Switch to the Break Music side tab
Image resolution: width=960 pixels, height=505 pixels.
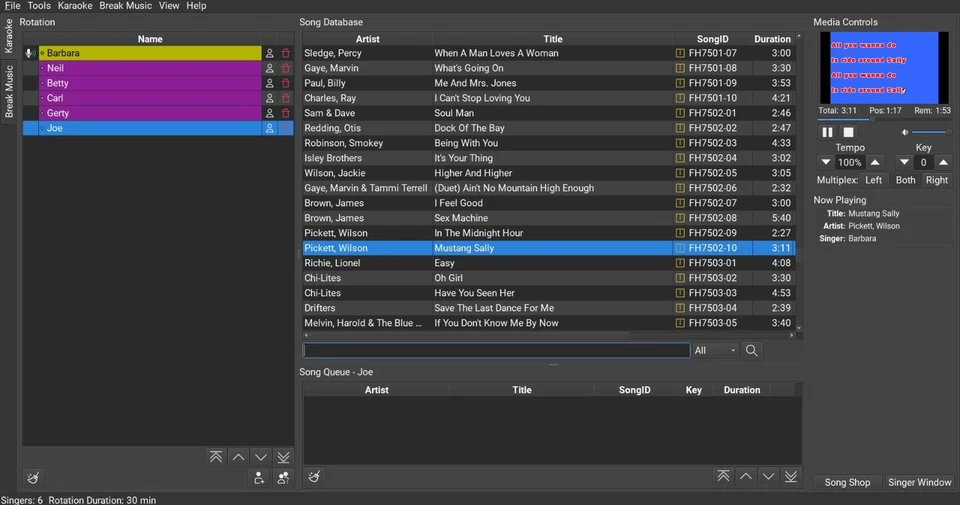click(10, 92)
